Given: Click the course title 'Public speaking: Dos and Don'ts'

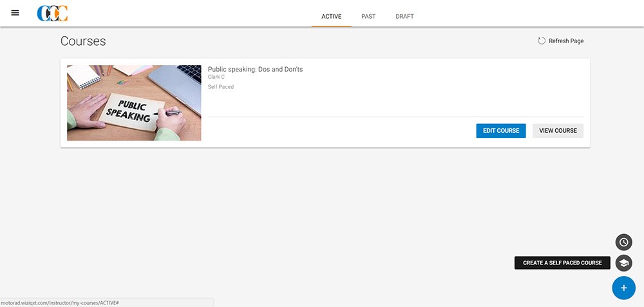Looking at the screenshot, I should 255,69.
